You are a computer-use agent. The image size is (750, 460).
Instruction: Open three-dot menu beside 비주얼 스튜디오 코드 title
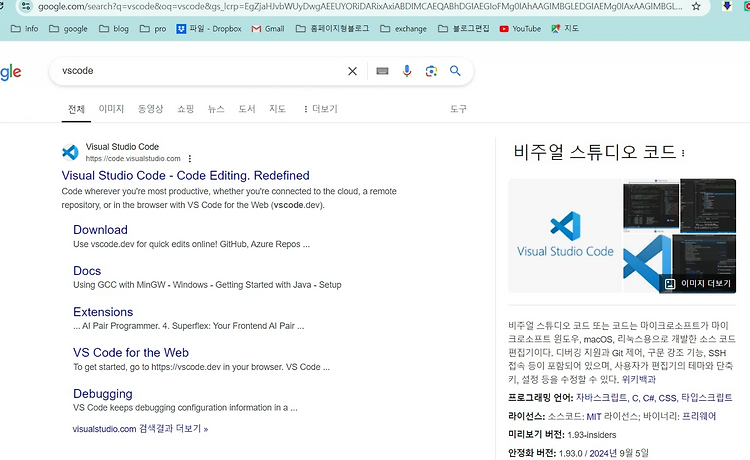683,153
